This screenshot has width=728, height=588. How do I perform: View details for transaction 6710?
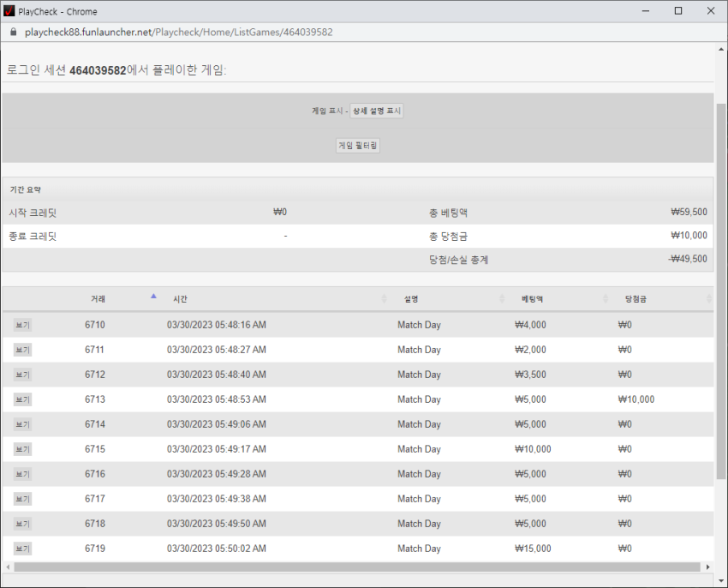click(x=22, y=325)
